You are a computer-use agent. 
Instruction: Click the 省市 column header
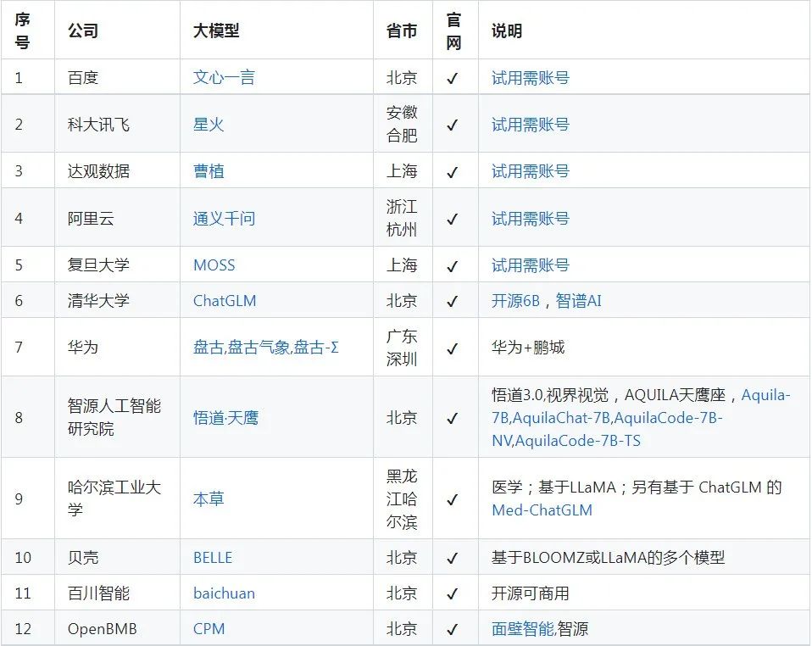point(402,31)
